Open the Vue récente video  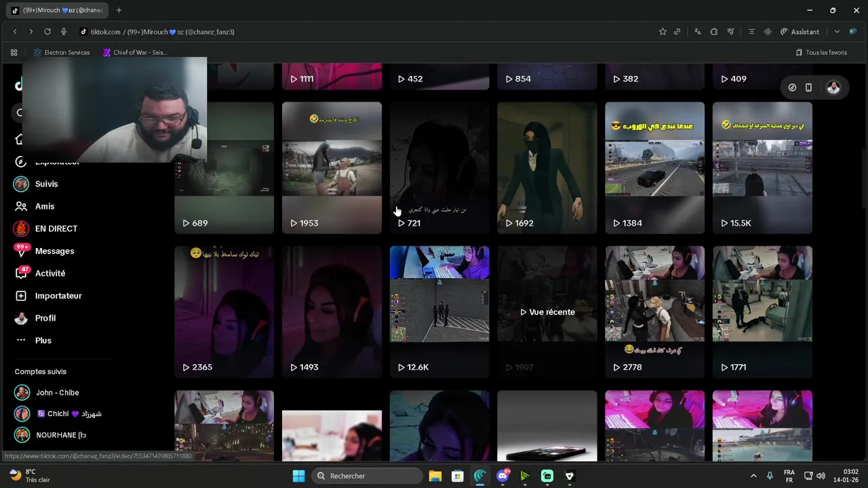click(x=547, y=312)
